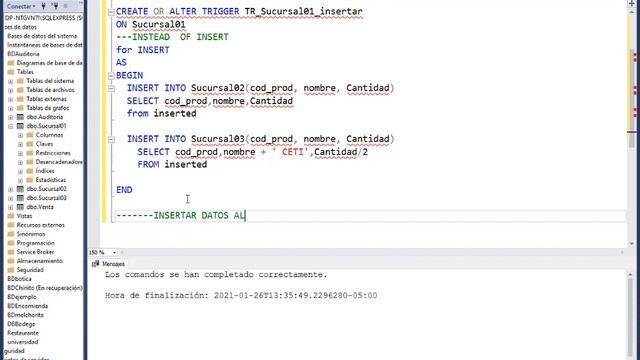The height and width of the screenshot is (360, 640).
Task: Click the Tablas del sistema folder icon
Action: coord(20,81)
